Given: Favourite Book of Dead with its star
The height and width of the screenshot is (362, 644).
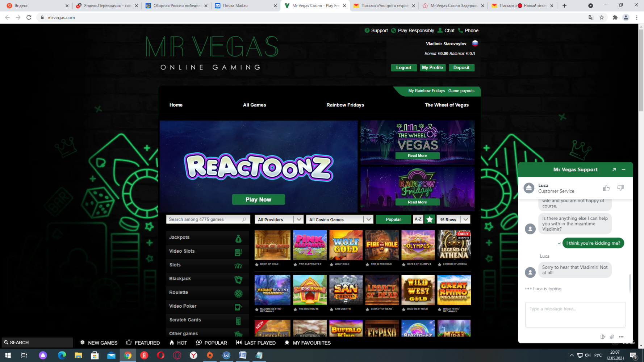Looking at the screenshot, I should [257, 264].
